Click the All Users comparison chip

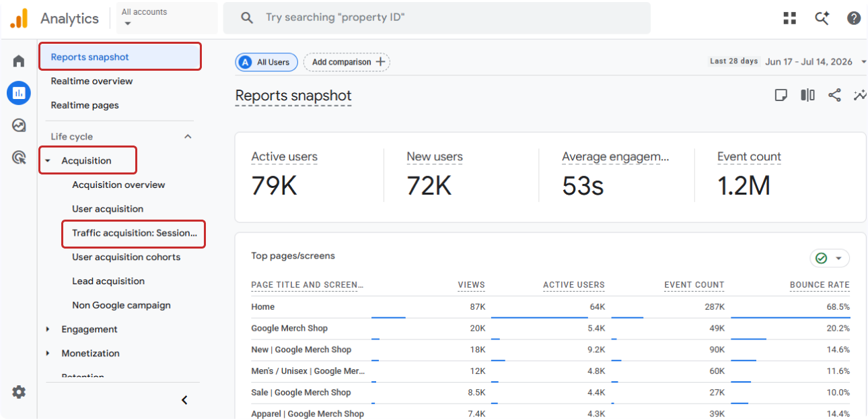pos(266,62)
